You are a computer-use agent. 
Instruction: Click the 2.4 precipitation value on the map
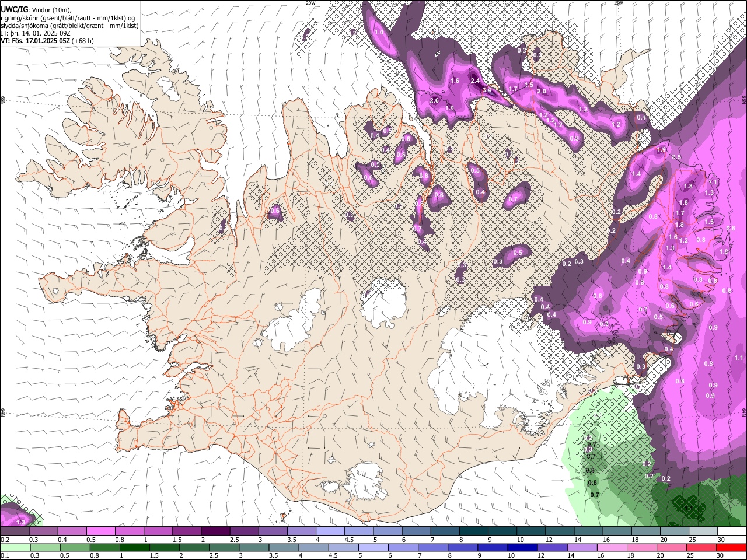coord(475,80)
